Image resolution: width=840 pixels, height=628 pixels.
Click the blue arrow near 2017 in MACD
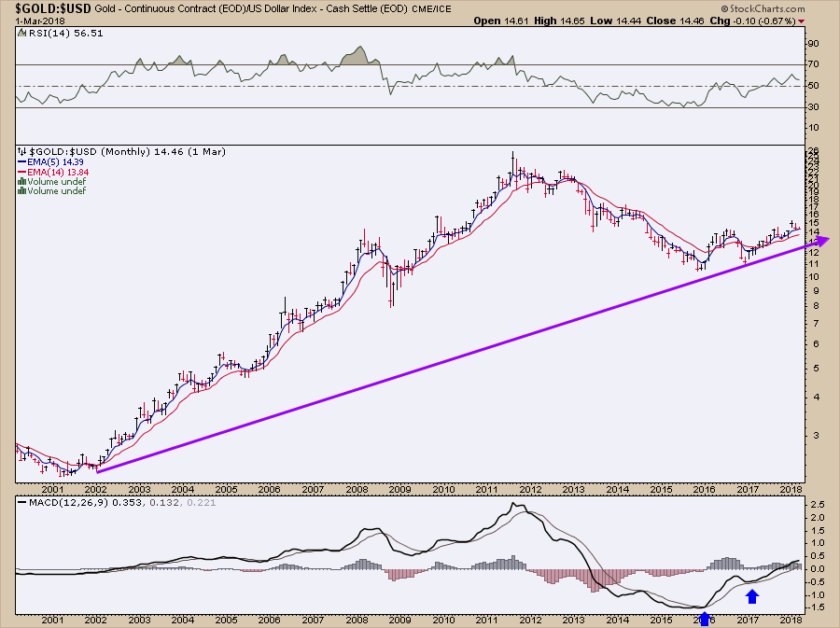pyautogui.click(x=752, y=596)
